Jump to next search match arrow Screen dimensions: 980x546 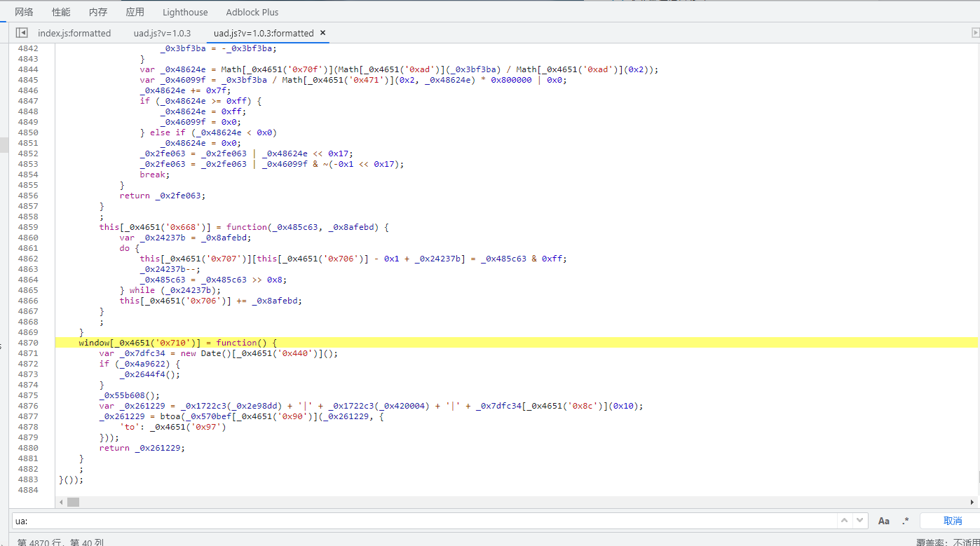[x=860, y=521]
